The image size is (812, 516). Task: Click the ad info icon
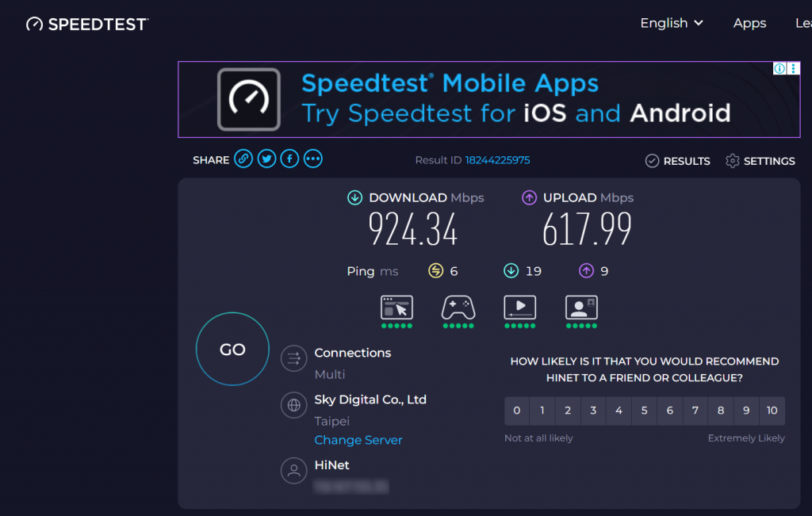(779, 69)
